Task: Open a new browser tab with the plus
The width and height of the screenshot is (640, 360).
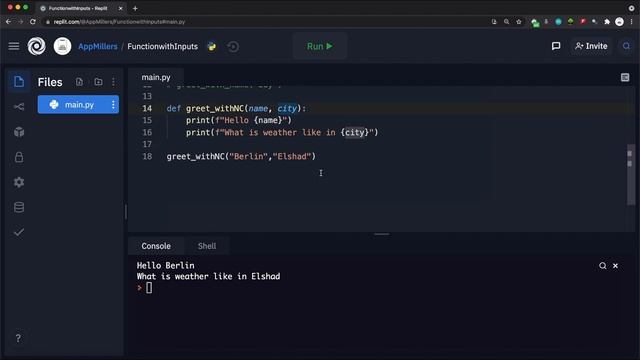Action: click(135, 8)
